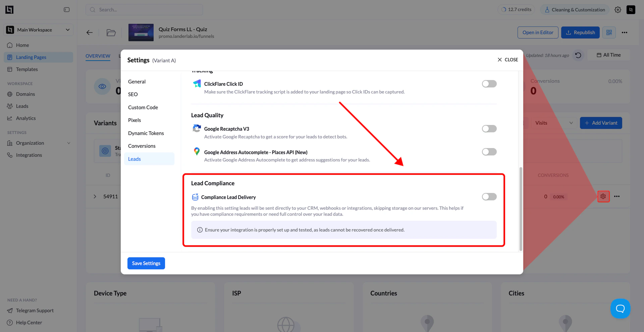Open the Pixels settings tab
The height and width of the screenshot is (332, 644).
coord(135,120)
